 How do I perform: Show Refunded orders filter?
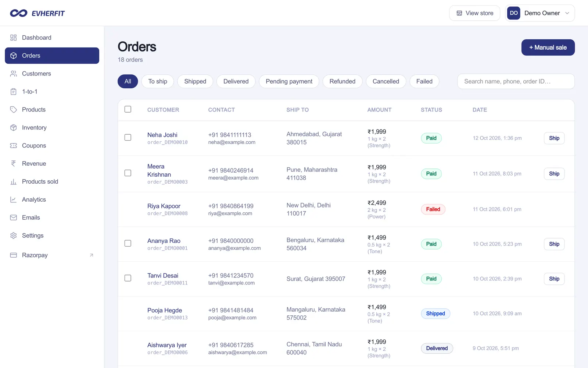point(343,81)
